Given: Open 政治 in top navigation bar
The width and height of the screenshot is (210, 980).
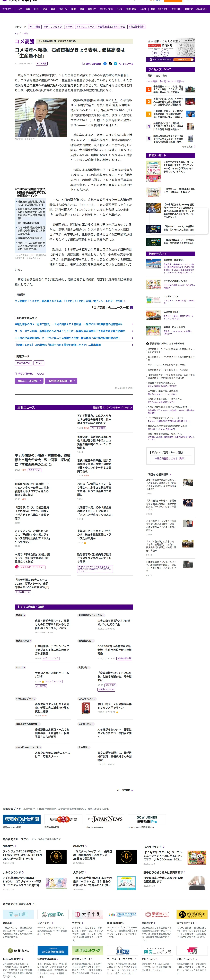Looking at the screenshot, I should (45, 9).
